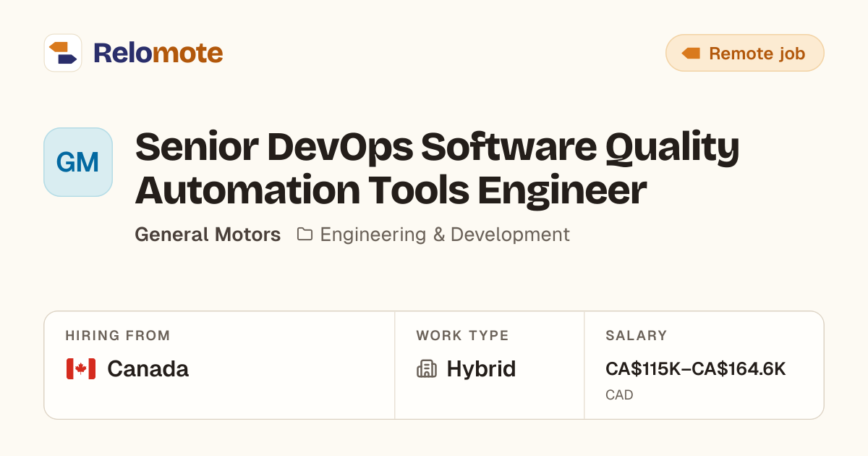Click the Relomote logo icon
Viewport: 868px width, 456px height.
63,53
